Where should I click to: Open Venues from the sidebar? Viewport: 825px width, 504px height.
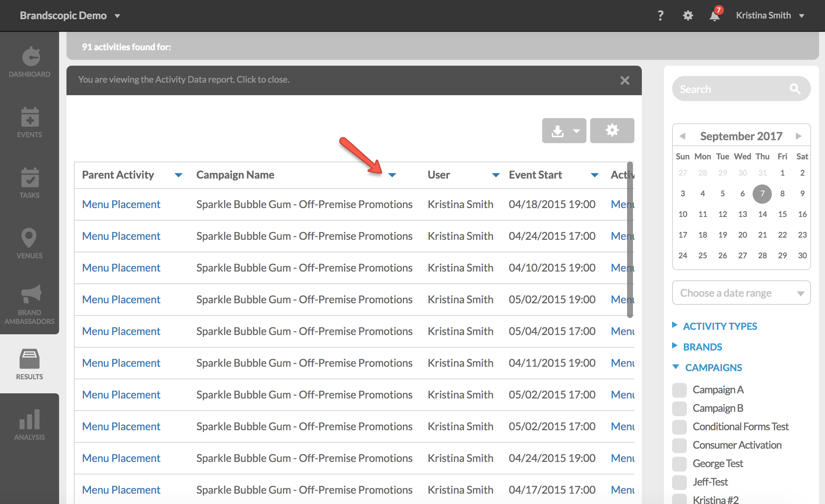pos(30,244)
